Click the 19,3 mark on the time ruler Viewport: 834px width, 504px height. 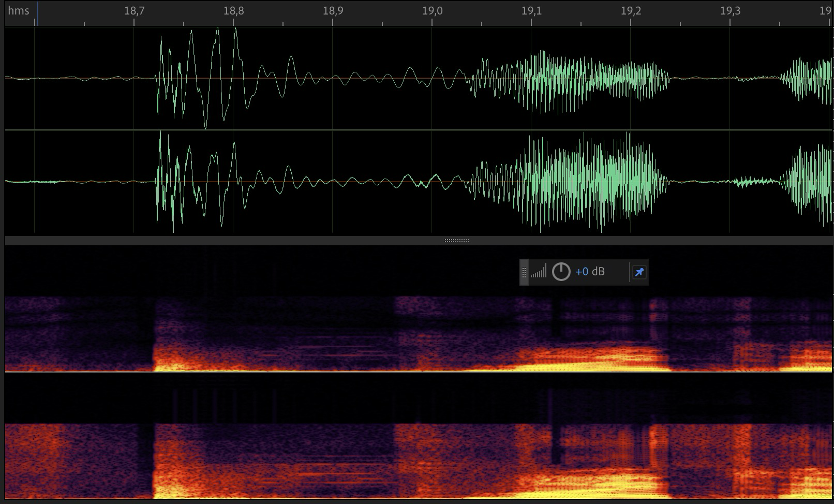tap(730, 11)
